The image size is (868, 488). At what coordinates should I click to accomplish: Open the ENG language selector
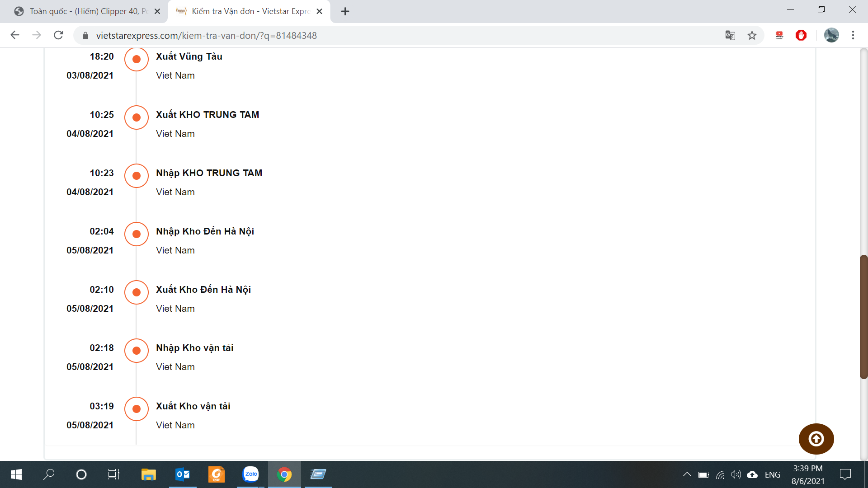[772, 474]
